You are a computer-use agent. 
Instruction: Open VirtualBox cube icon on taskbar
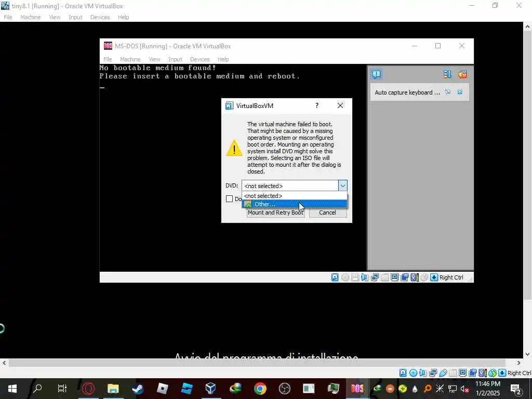pyautogui.click(x=211, y=389)
